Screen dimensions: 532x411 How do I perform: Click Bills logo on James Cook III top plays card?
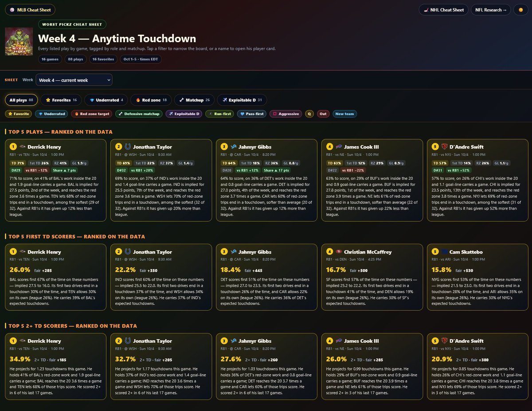pos(339,147)
